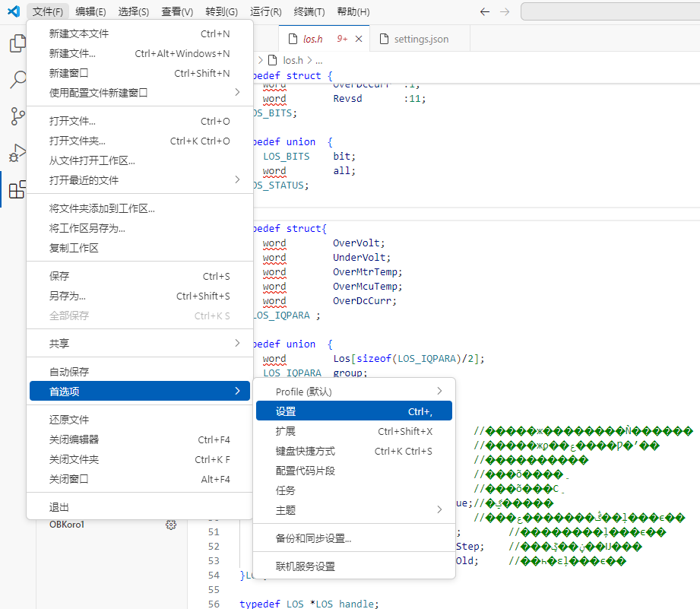The image size is (700, 609).
Task: Go back using the left arrow
Action: (x=484, y=11)
